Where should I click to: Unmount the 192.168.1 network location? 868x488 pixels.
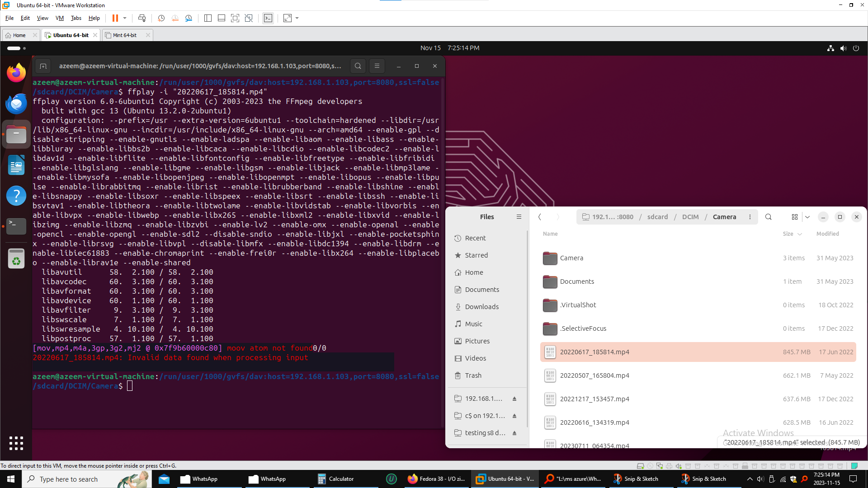click(514, 399)
